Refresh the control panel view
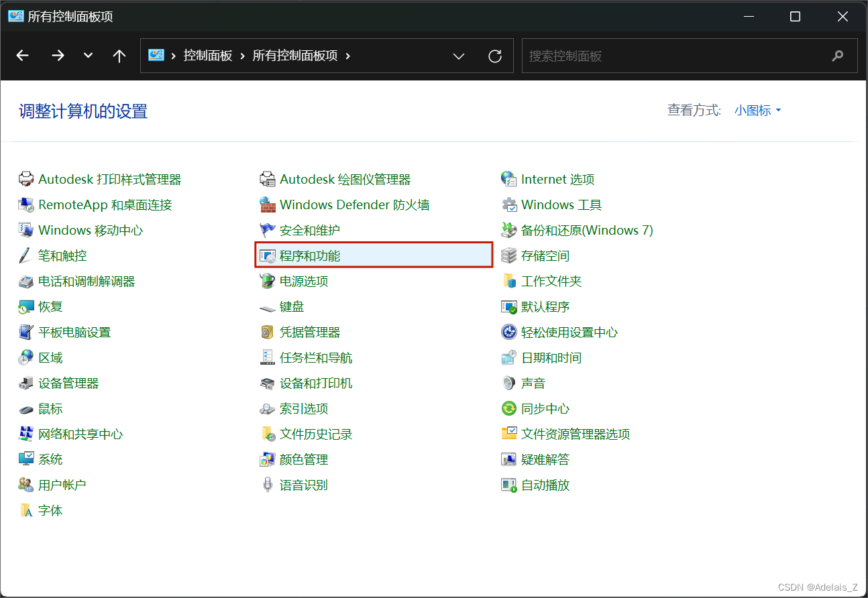 click(x=495, y=56)
